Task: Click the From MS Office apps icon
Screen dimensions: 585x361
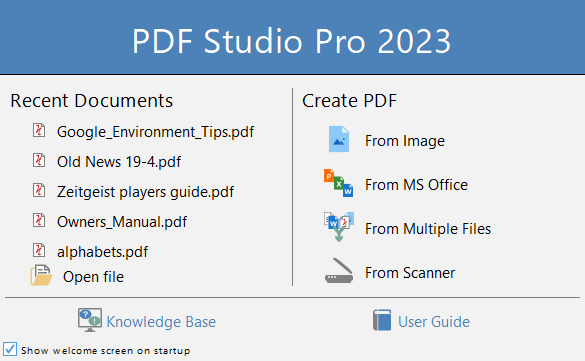Action: point(338,183)
